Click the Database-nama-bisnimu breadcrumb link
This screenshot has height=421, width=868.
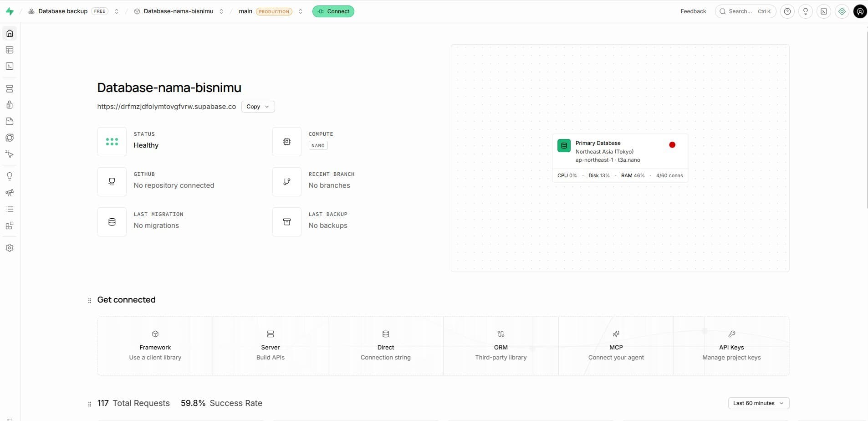click(x=174, y=11)
